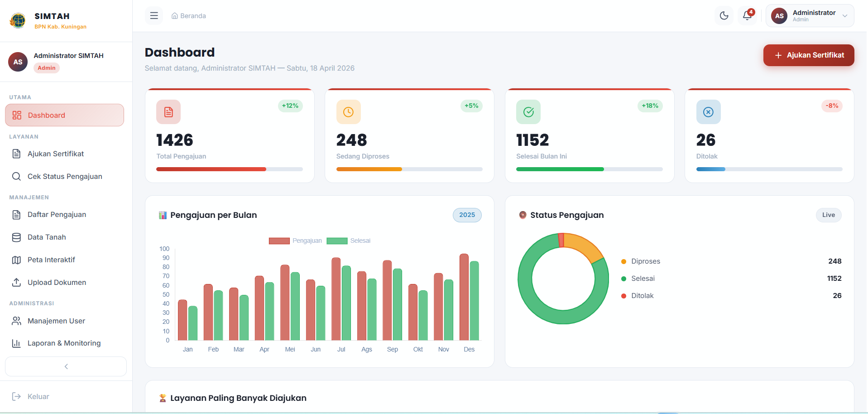Viewport: 868px width, 414px height.
Task: Click the red Ajukan Sertifikat button
Action: pyautogui.click(x=809, y=55)
